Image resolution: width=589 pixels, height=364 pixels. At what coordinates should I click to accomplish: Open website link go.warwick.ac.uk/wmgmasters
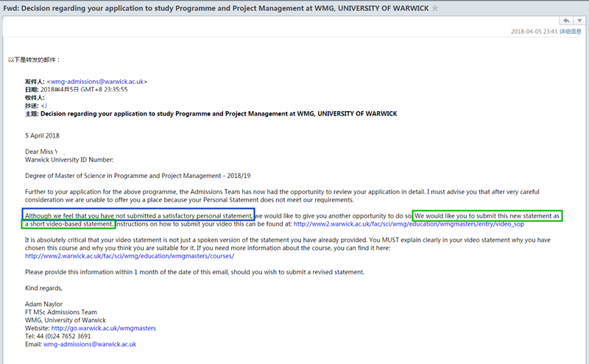[103, 328]
